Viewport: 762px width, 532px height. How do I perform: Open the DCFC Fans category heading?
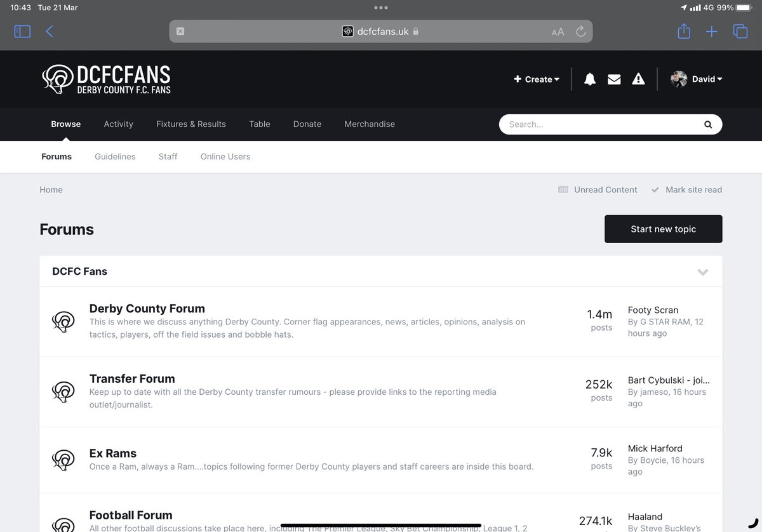tap(79, 271)
